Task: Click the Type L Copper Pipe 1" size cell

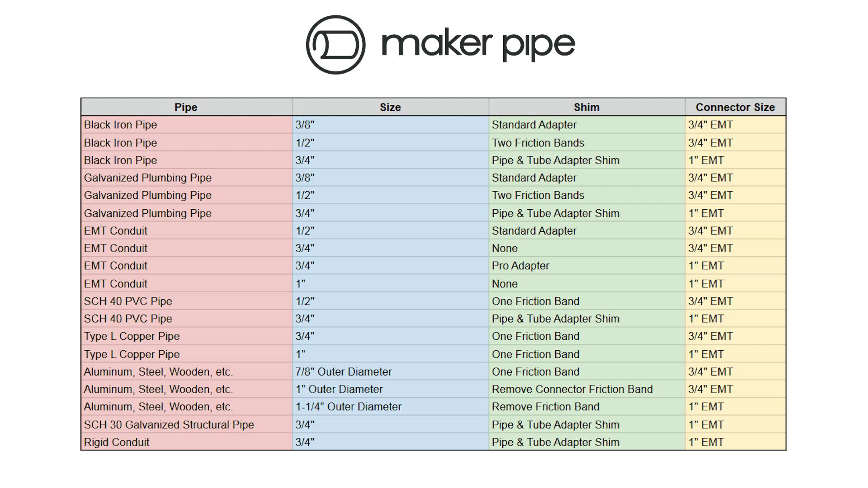Action: click(390, 354)
